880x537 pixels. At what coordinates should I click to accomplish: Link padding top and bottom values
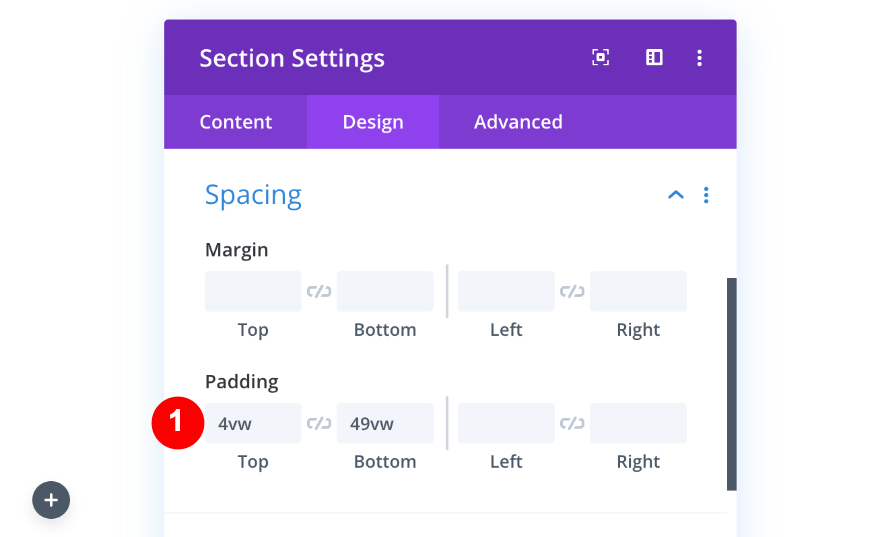point(319,424)
